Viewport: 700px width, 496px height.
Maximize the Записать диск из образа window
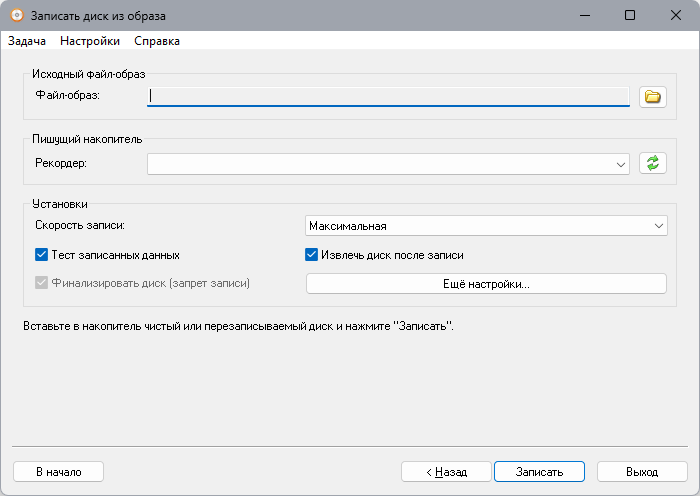coord(629,15)
